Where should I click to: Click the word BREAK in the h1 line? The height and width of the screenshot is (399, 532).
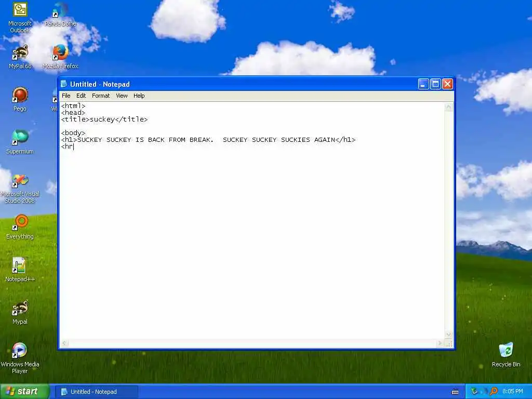[x=200, y=140]
